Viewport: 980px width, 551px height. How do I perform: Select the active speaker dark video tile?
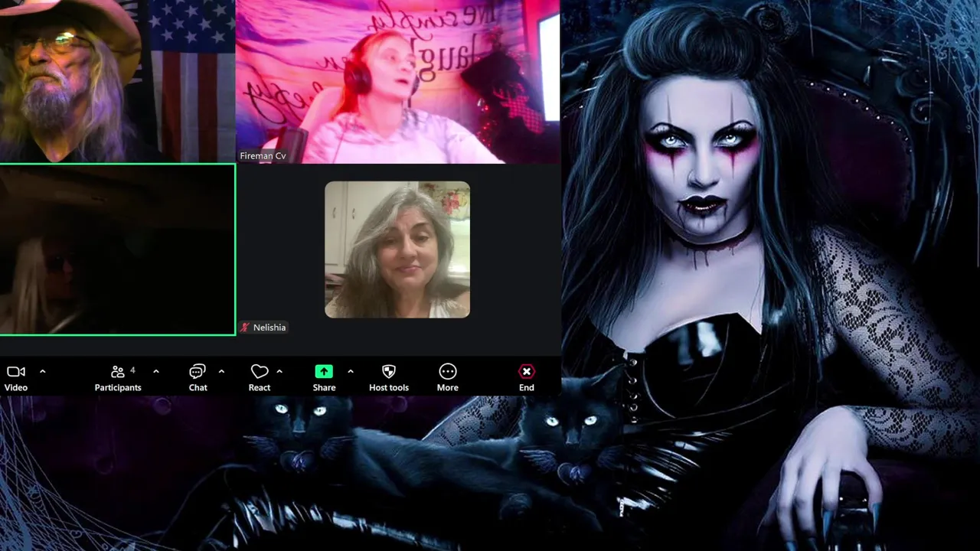click(x=117, y=249)
